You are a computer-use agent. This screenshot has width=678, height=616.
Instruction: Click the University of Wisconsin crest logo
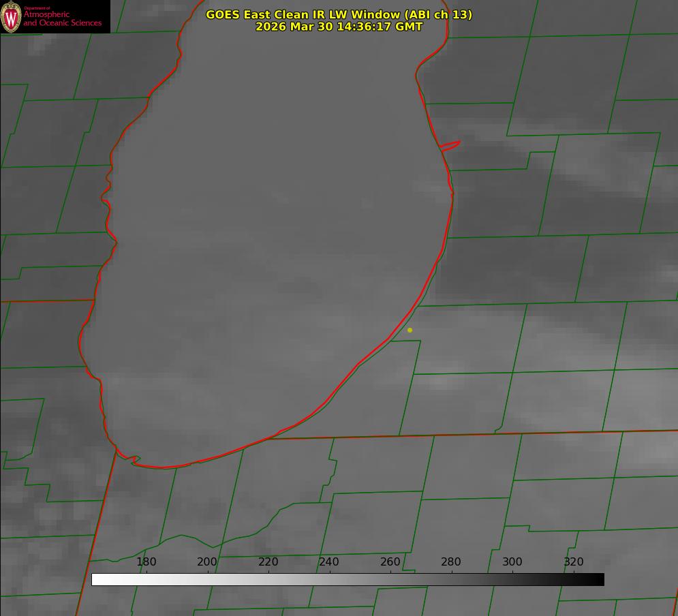pyautogui.click(x=11, y=16)
